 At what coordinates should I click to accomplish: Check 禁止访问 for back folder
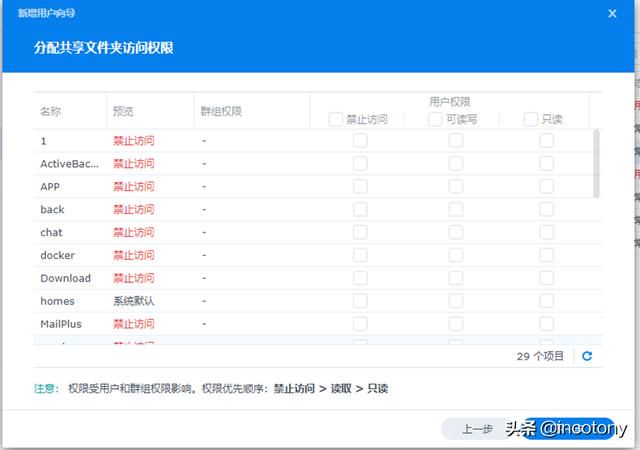click(360, 209)
